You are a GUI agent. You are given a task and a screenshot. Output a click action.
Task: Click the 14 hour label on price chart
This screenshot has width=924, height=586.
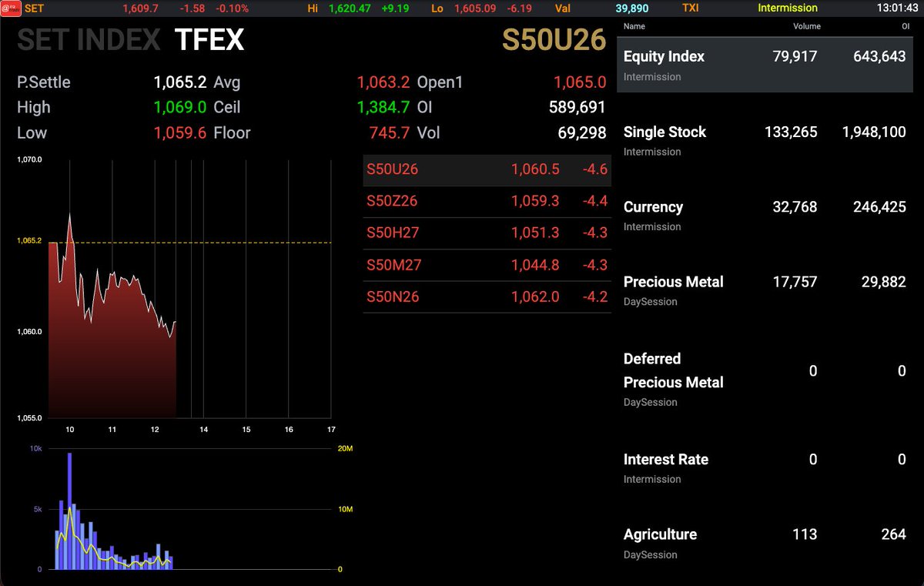point(203,429)
